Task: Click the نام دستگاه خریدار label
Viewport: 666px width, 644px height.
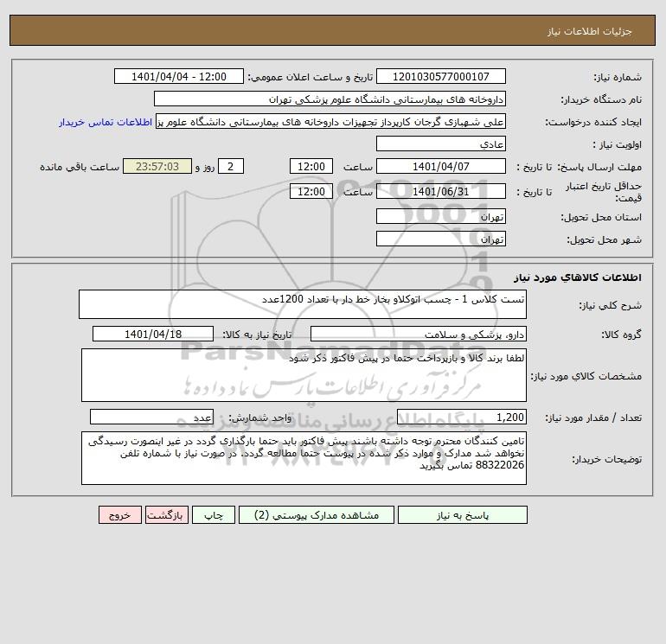Action: [601, 99]
